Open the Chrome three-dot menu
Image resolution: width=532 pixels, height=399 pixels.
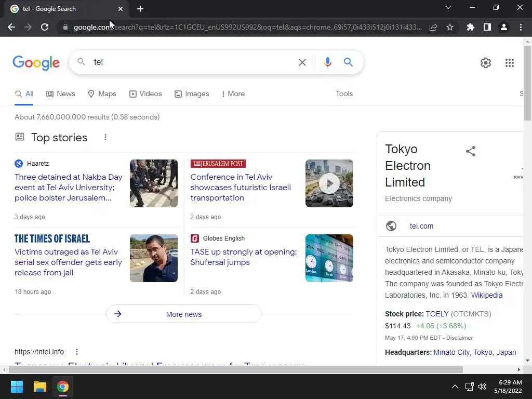coord(521,27)
